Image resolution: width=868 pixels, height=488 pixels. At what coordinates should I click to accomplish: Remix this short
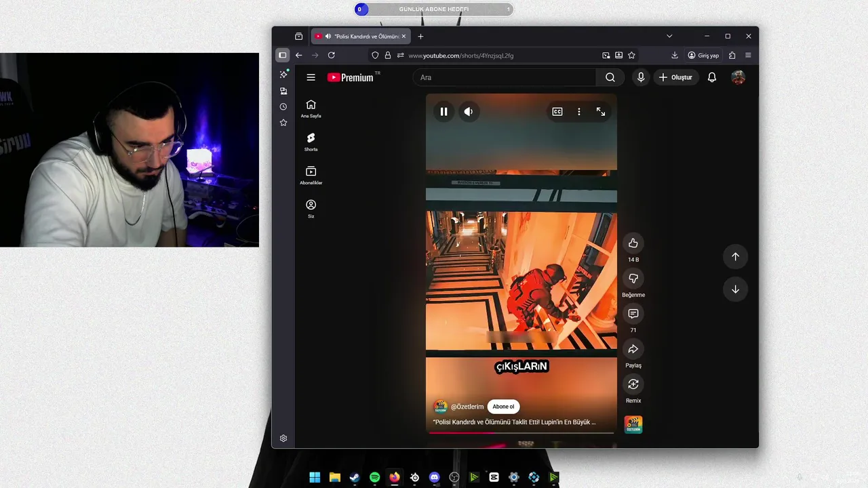pyautogui.click(x=633, y=384)
